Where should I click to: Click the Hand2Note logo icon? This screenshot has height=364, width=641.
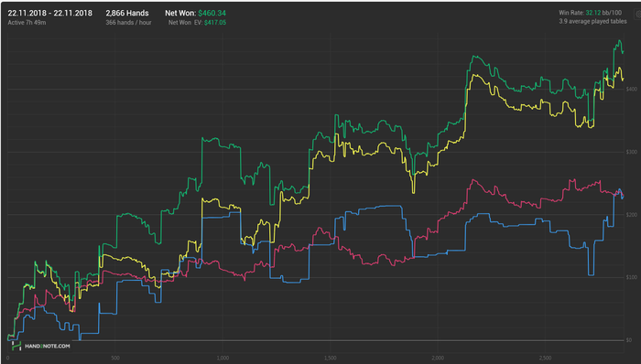[x=16, y=346]
